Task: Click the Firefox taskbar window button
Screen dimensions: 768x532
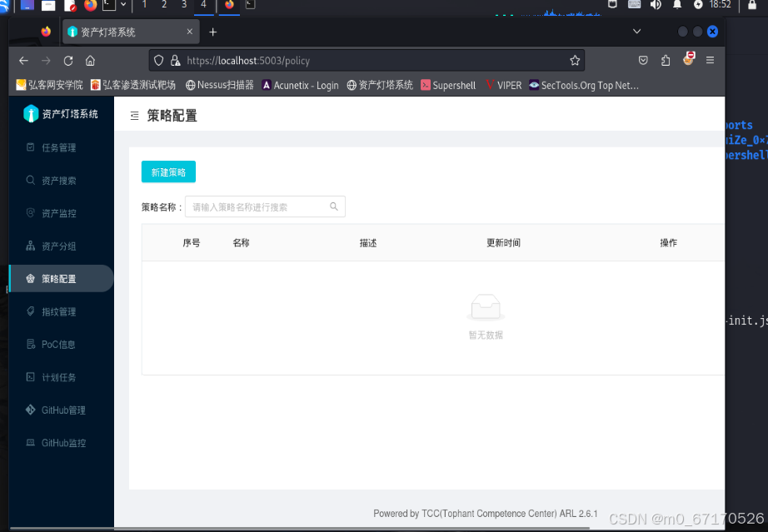Action: tap(229, 5)
